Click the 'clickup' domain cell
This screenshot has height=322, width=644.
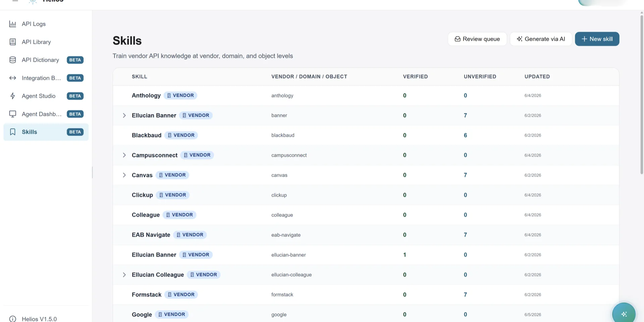click(x=279, y=195)
